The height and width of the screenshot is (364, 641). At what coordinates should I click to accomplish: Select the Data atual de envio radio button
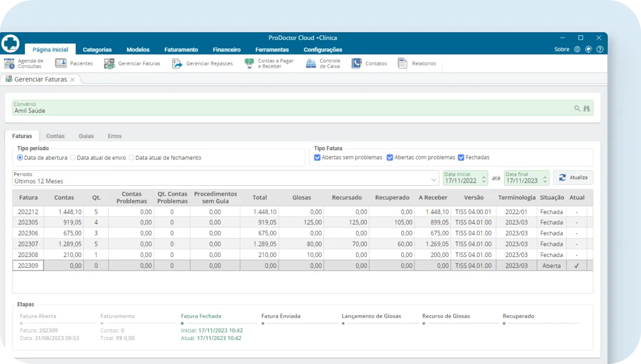[73, 157]
